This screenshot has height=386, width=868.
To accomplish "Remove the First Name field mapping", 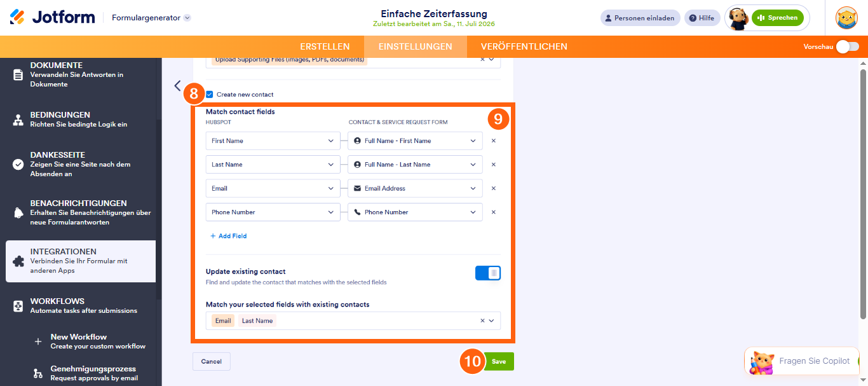I will click(x=493, y=141).
